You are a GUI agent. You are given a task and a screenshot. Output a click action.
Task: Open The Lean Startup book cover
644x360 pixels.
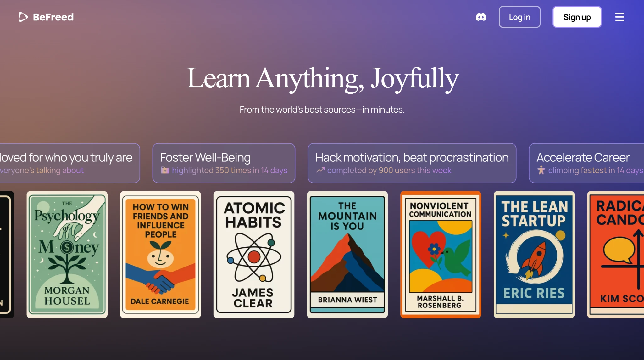pyautogui.click(x=534, y=254)
